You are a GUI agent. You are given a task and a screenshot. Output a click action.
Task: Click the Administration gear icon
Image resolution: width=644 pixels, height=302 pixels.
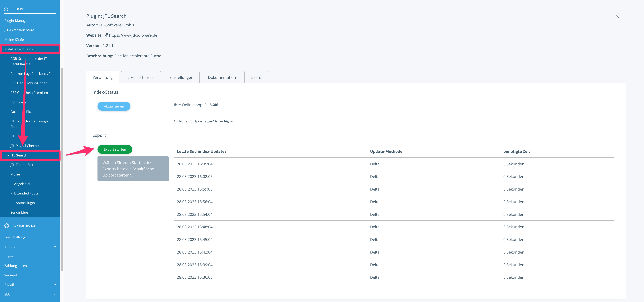(6, 226)
